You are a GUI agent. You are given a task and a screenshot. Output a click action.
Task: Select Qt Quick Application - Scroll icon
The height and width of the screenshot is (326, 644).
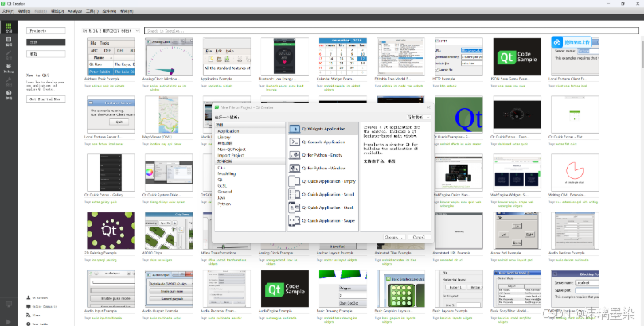point(295,194)
